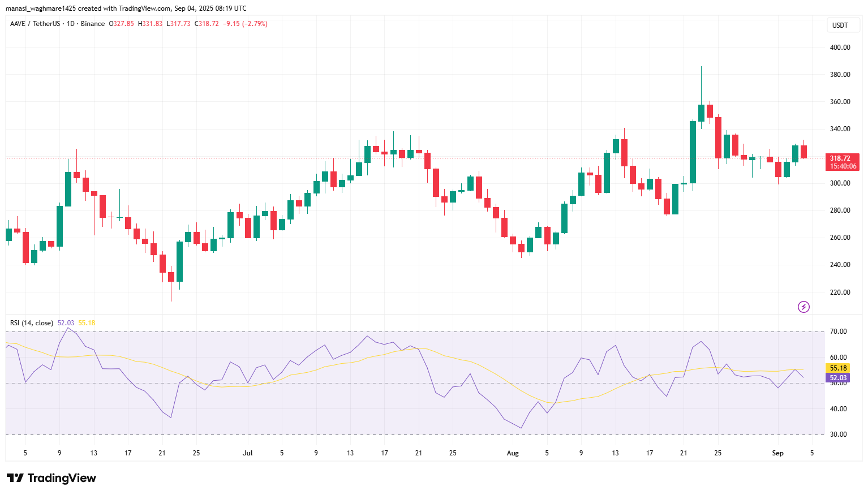
Task: Click the H331.83 high value in legend
Action: [x=150, y=24]
